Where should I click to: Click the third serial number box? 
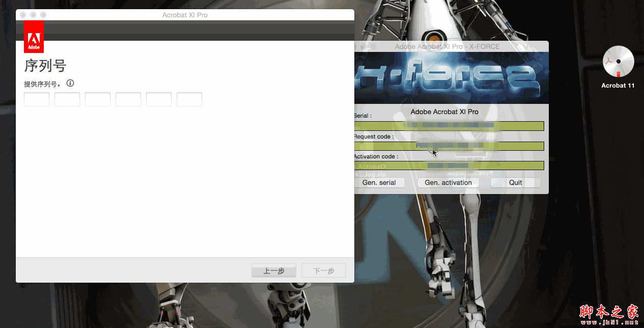[x=98, y=99]
